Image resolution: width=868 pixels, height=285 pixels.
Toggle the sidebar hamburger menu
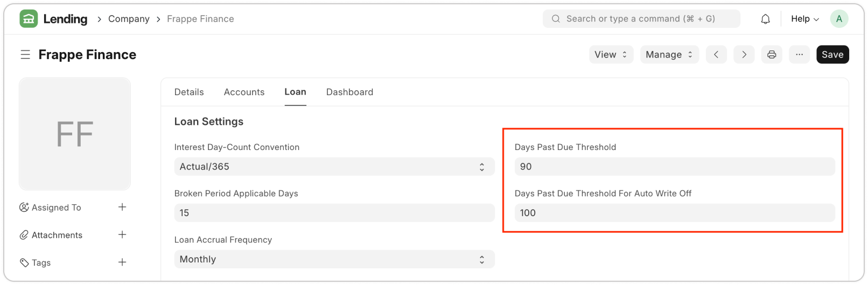pos(25,55)
